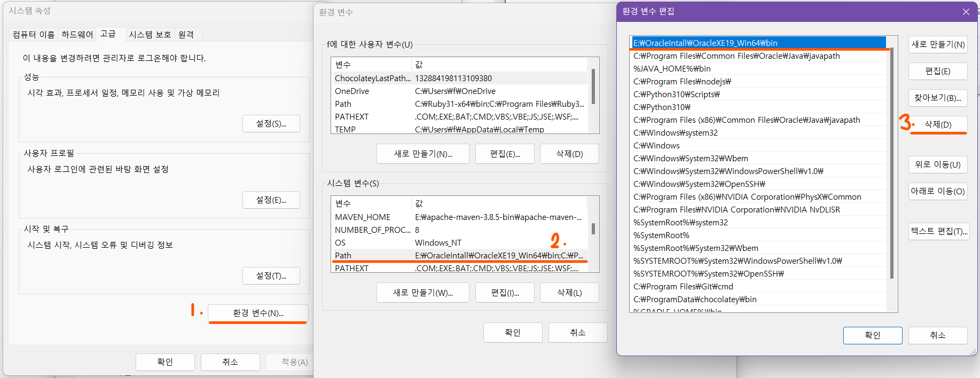Close the Edit Environment Variable dialog
The height and width of the screenshot is (378, 980).
(966, 12)
